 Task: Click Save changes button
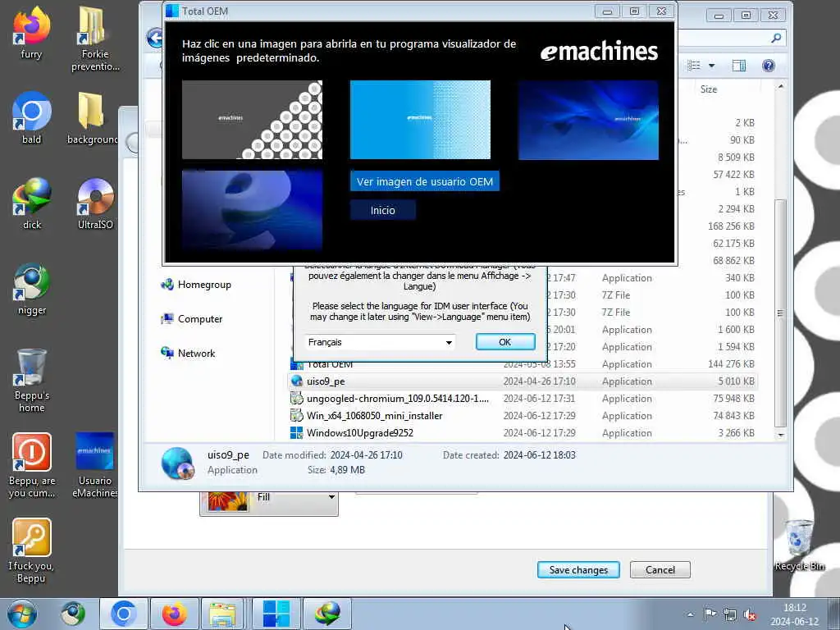tap(578, 570)
